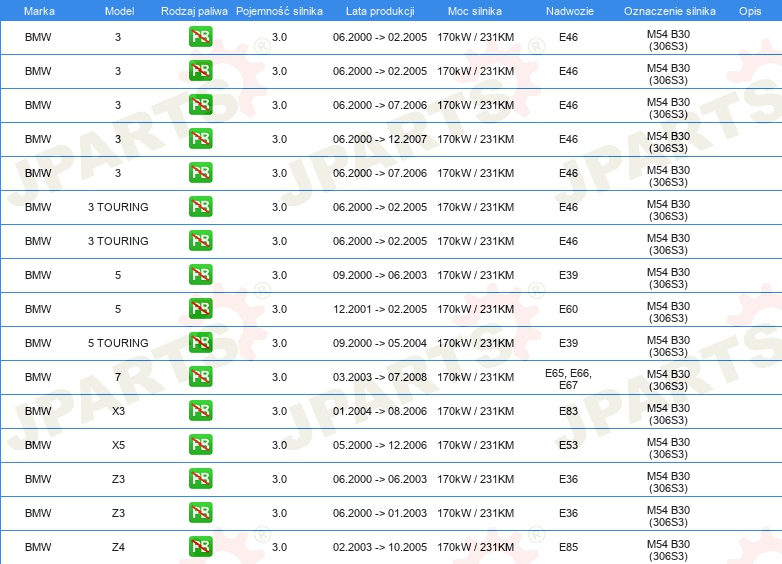Click the body code E60
The height and width of the screenshot is (564, 782).
569,309
